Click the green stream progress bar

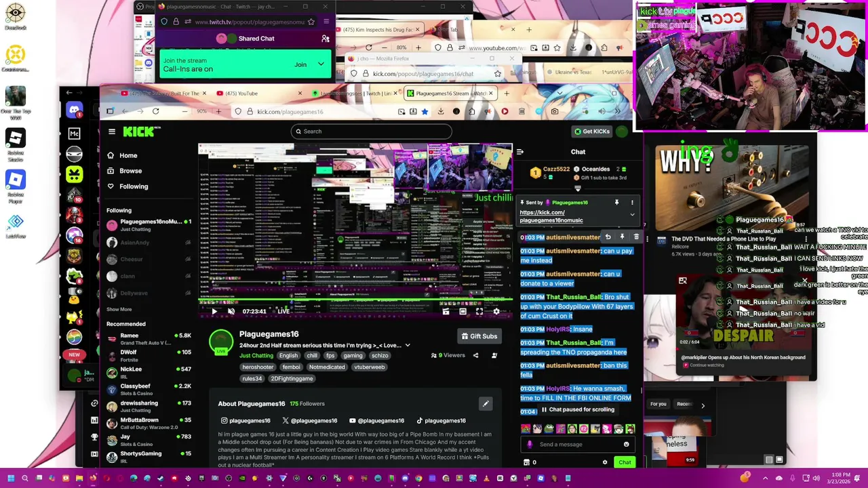(355, 300)
